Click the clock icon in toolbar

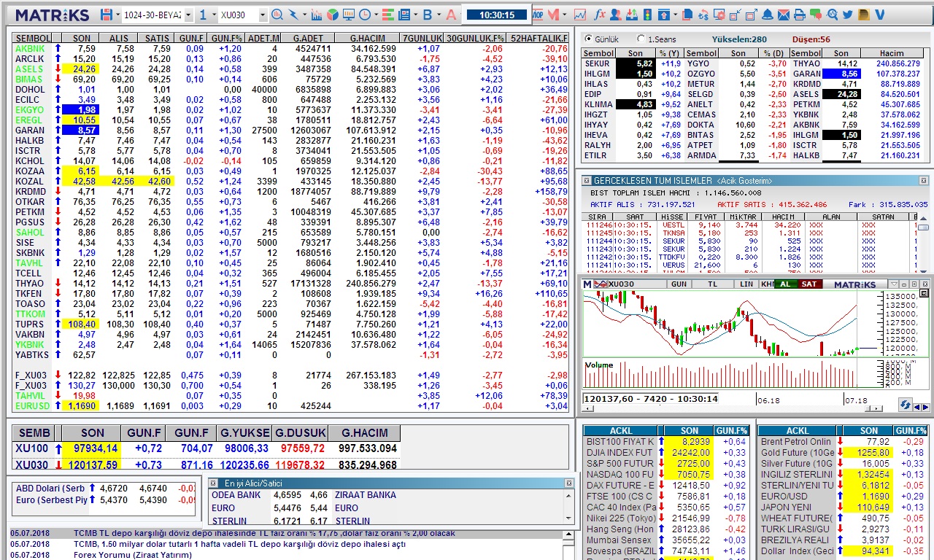tap(365, 15)
